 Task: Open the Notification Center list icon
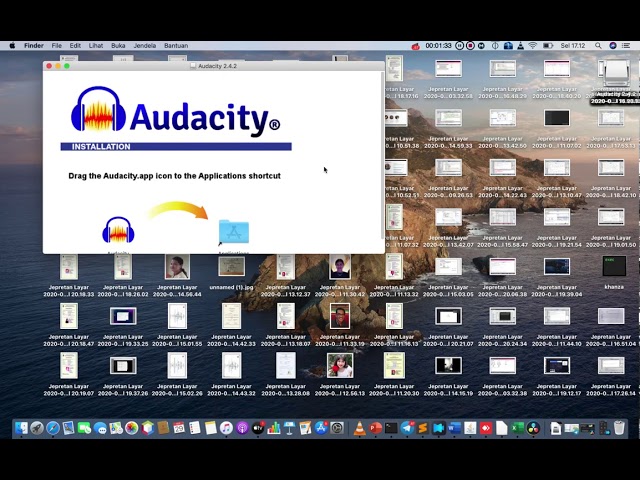pyautogui.click(x=626, y=46)
